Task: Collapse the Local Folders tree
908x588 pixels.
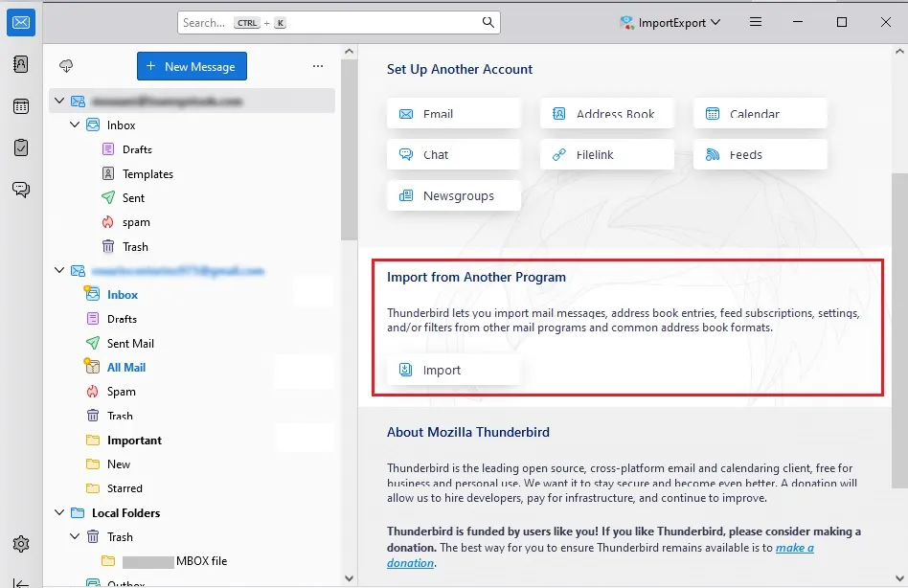Action: (59, 512)
